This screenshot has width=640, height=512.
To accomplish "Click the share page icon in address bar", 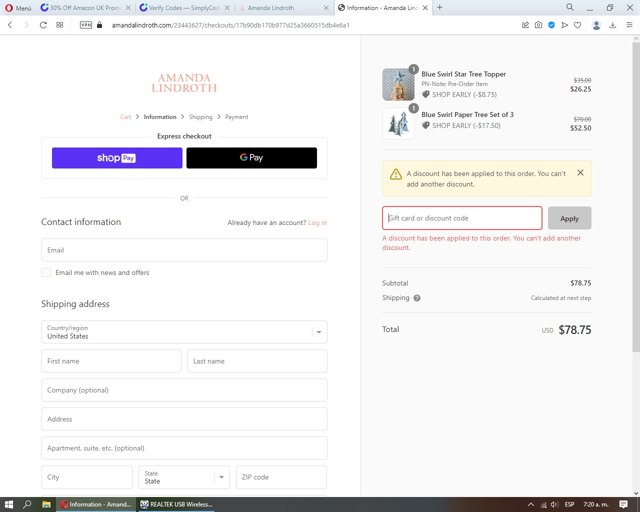I will pyautogui.click(x=525, y=25).
